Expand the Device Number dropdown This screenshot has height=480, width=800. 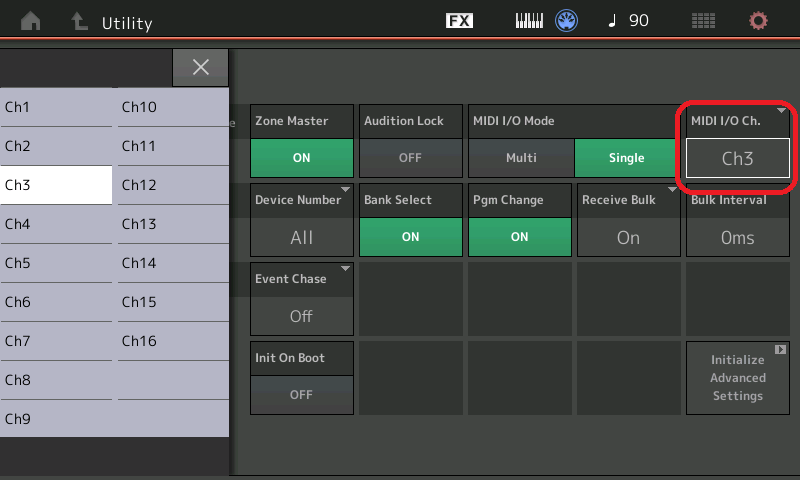coord(301,237)
